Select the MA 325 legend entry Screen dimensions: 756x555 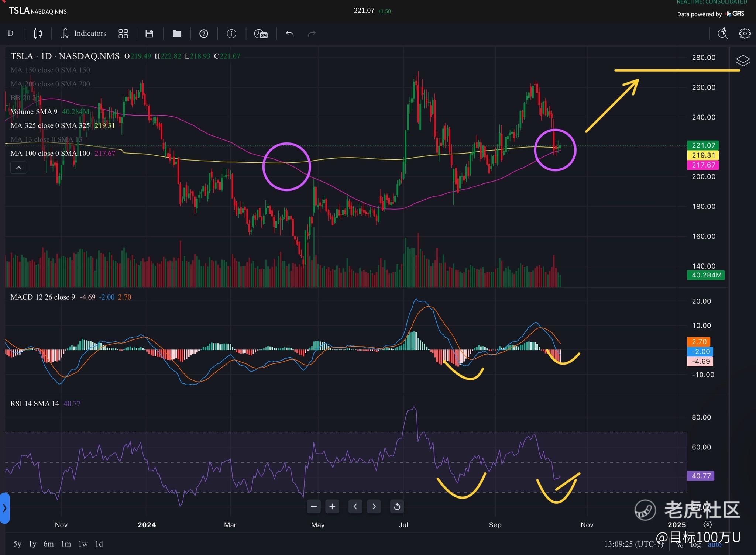(63, 125)
